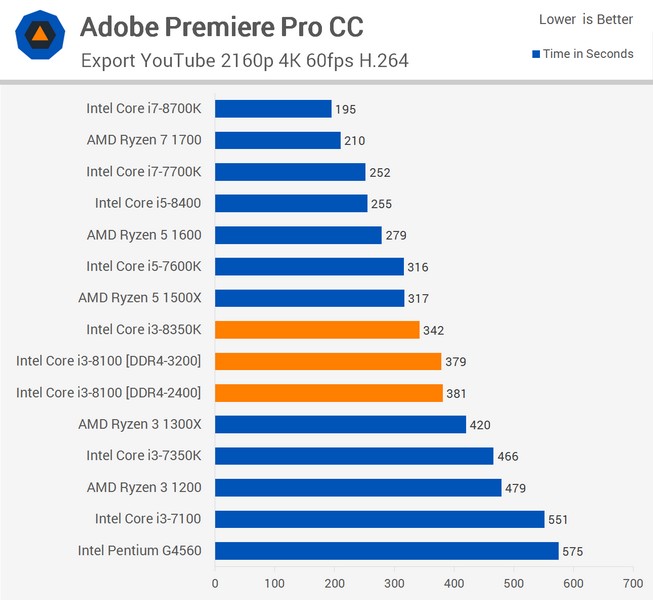
Task: Click the 195 value beside i7-8700K bar
Action: [x=345, y=109]
